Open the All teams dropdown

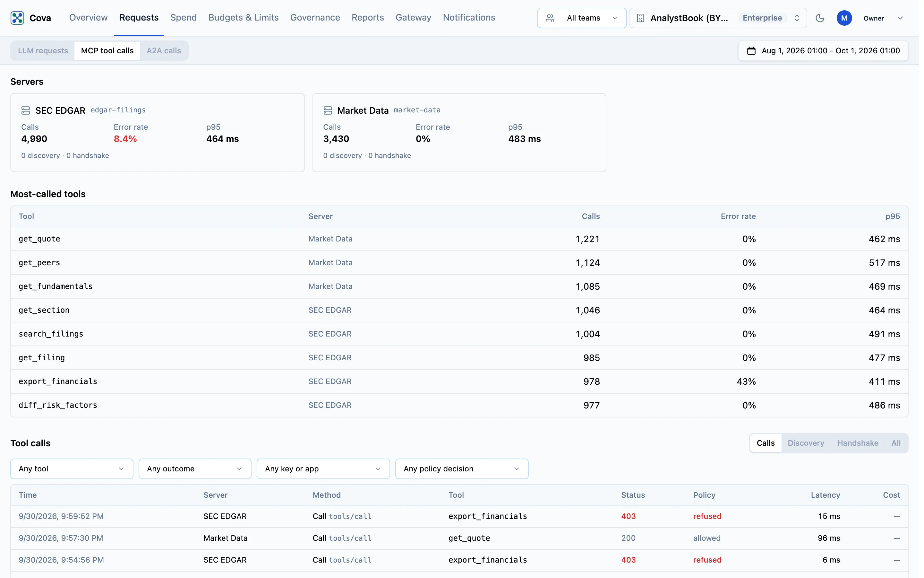click(x=581, y=18)
